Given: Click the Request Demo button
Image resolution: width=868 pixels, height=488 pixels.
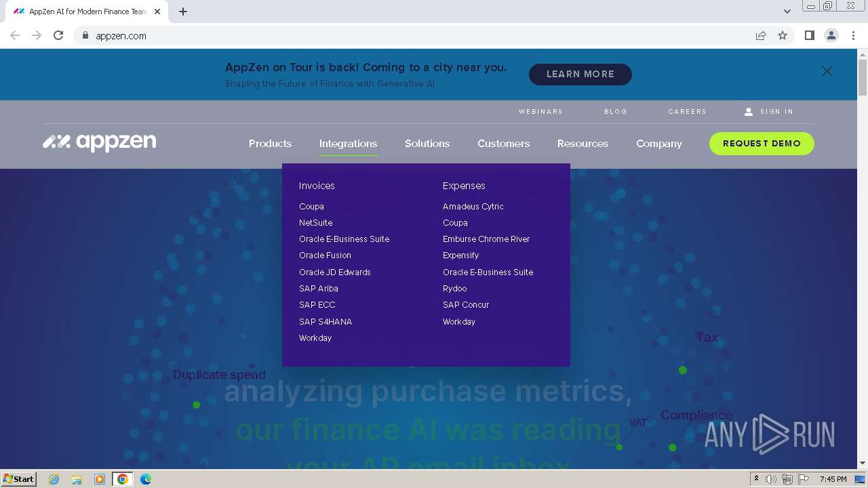Looking at the screenshot, I should pyautogui.click(x=762, y=144).
